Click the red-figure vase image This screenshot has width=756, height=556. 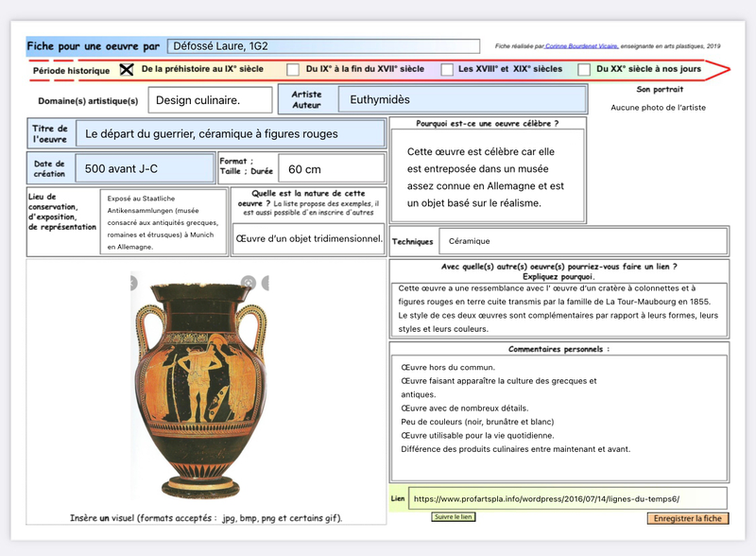[198, 388]
